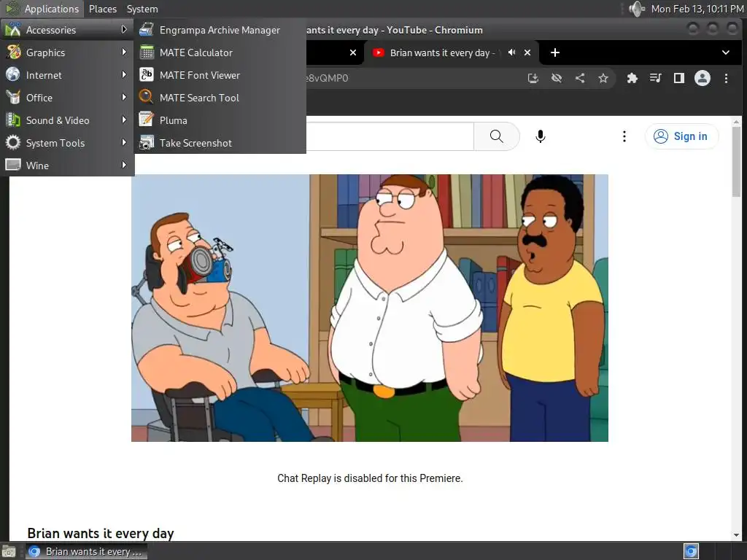Open the tab search dropdown chevron
Image resolution: width=747 pixels, height=560 pixels.
click(x=726, y=52)
